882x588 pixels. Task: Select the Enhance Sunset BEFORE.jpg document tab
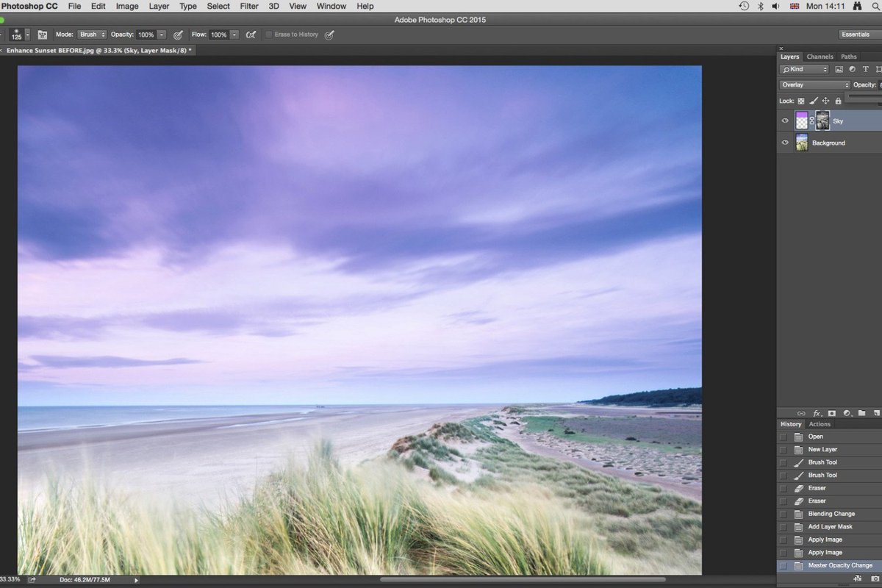[99, 51]
